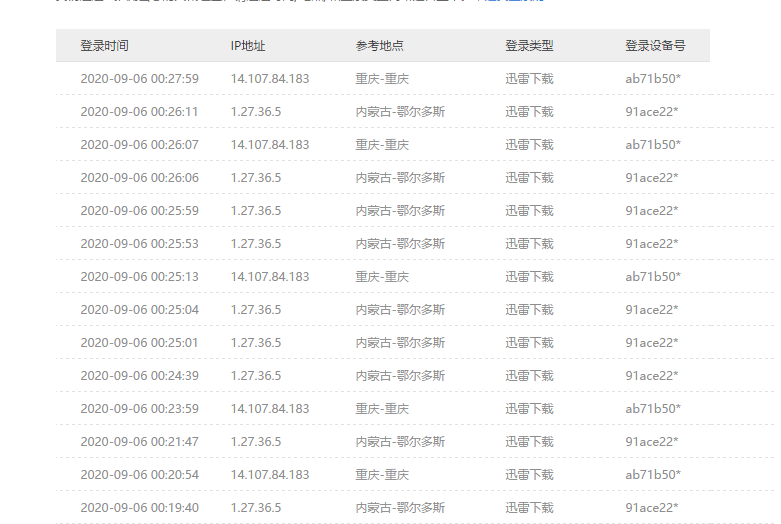Select the device number ab71b50* in the 00:25:13 row

653,277
